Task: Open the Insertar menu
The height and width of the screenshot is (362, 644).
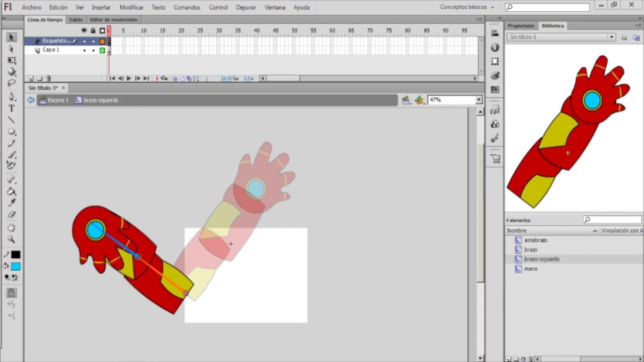Action: (x=101, y=8)
